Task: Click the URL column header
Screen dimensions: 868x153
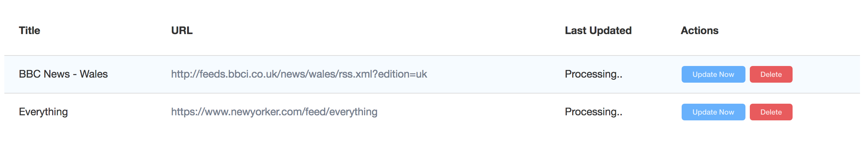Action: point(182,30)
